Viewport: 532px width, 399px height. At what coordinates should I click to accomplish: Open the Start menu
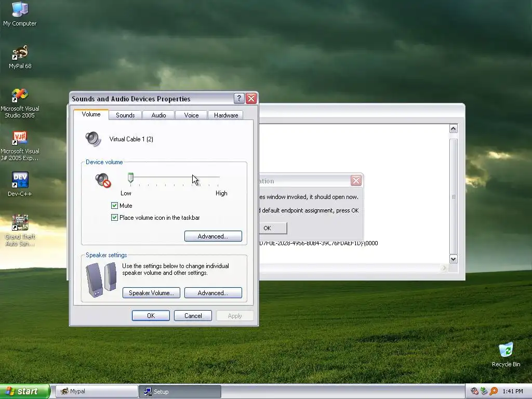[x=25, y=391]
